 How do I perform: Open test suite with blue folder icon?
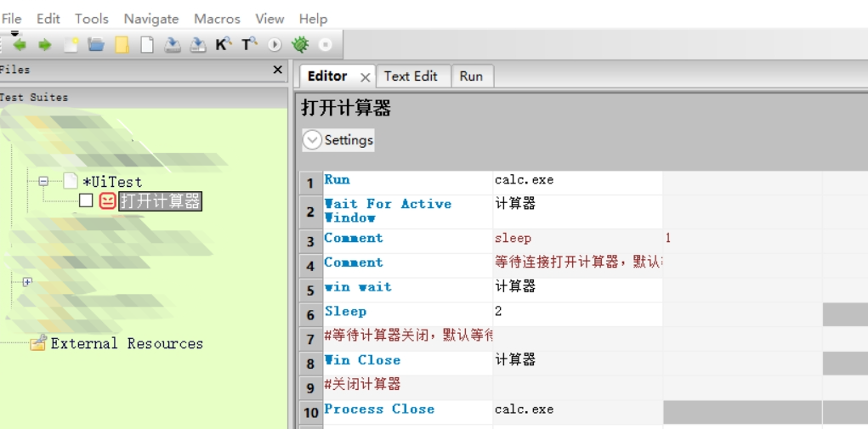point(96,45)
